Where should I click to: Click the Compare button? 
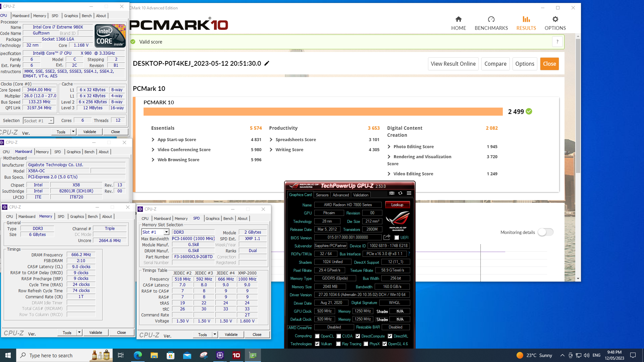pos(495,64)
